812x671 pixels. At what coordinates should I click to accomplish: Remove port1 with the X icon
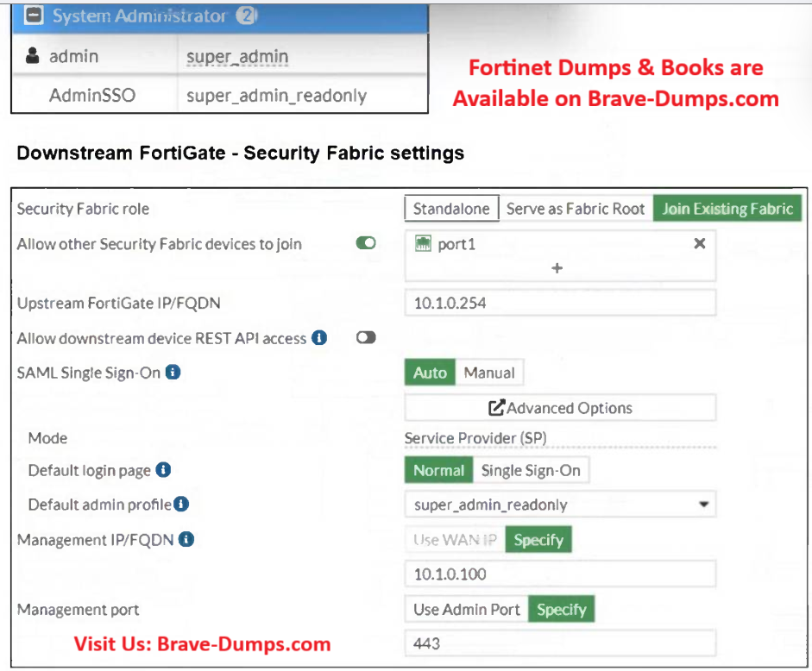(700, 244)
